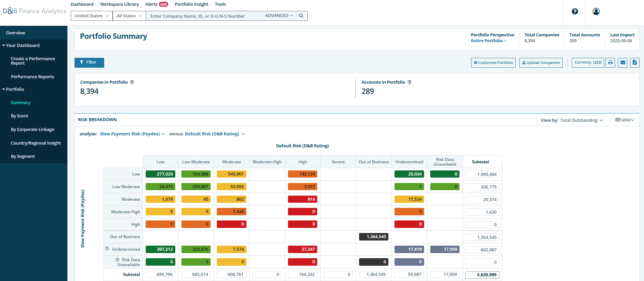Image resolution: width=644 pixels, height=281 pixels.
Task: Open the All States dropdown
Action: coord(129,16)
